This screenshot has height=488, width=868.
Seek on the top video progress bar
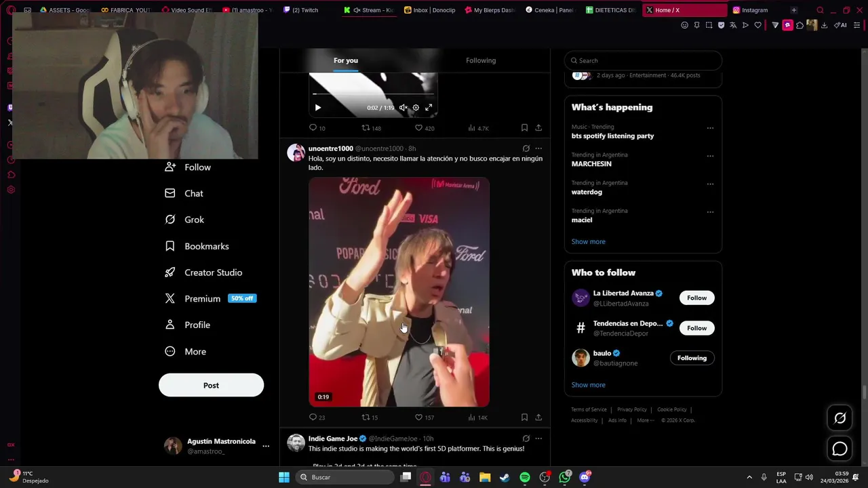click(373, 94)
